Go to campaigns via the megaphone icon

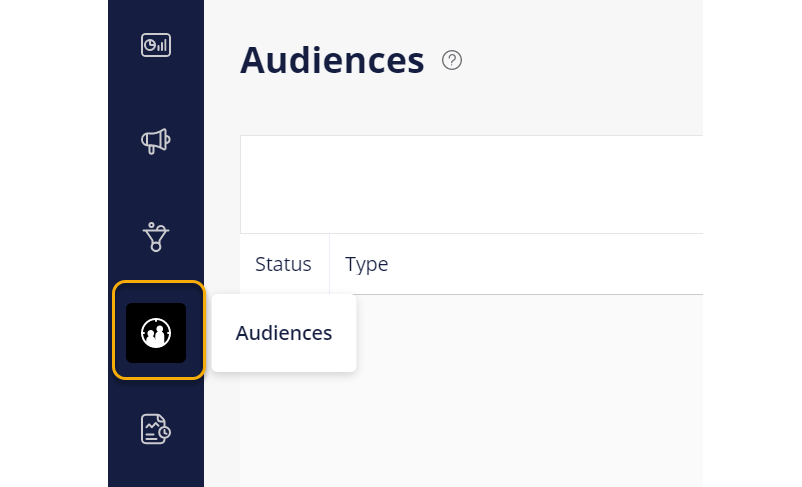coord(156,141)
